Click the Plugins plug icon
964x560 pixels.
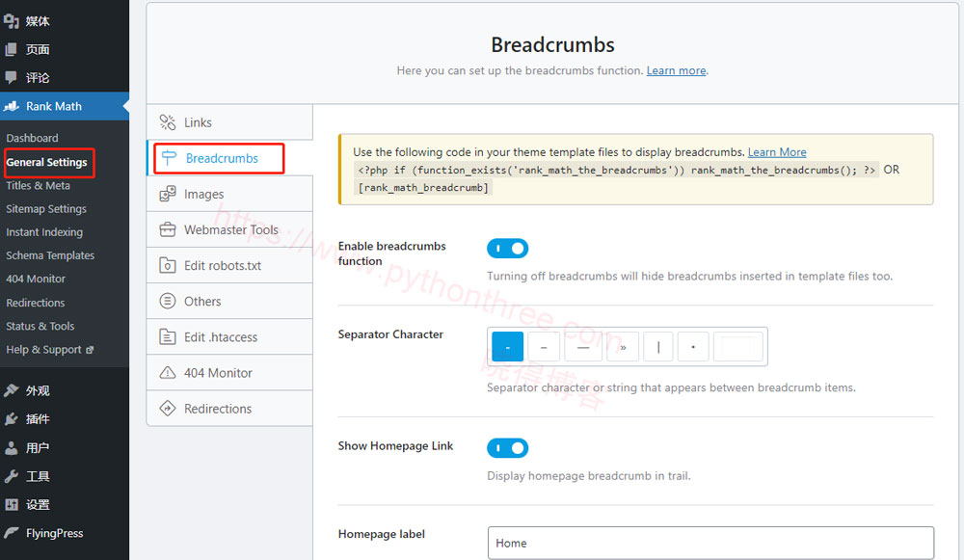point(11,419)
